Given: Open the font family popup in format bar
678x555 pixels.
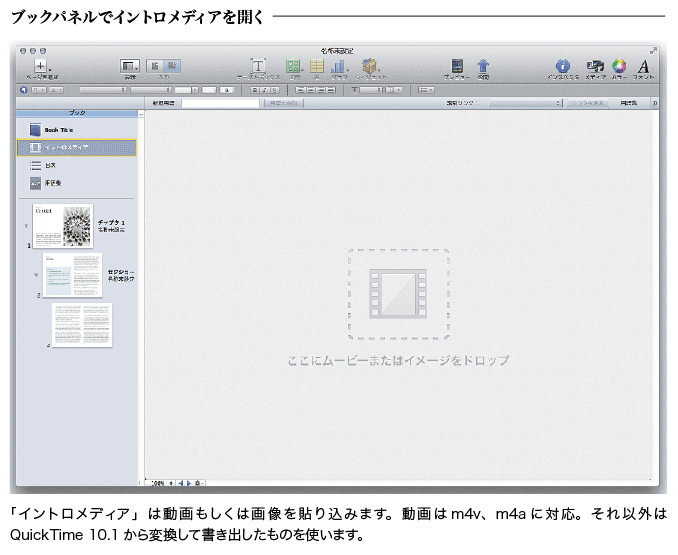Looking at the screenshot, I should [103, 90].
